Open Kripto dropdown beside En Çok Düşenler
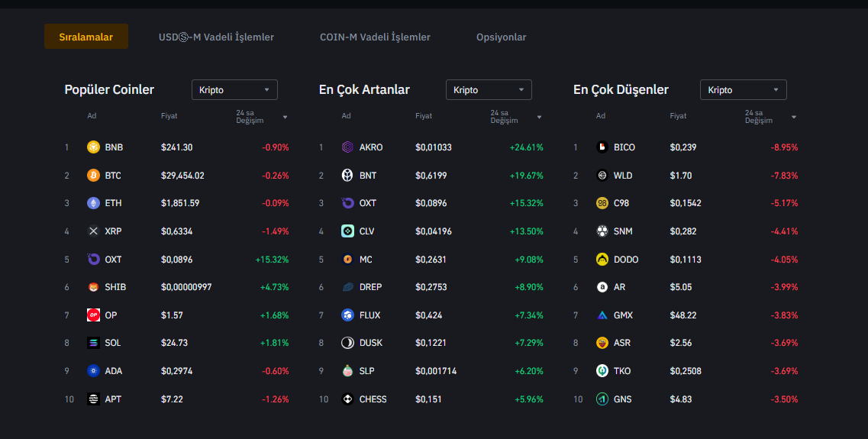Viewport: 868px width, 439px height. coord(743,90)
